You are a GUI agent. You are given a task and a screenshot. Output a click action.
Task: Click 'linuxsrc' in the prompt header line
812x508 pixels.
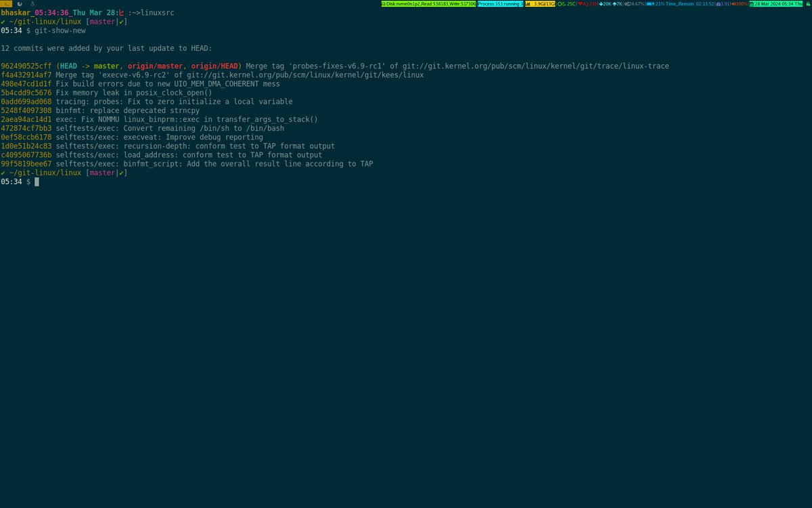pyautogui.click(x=157, y=13)
